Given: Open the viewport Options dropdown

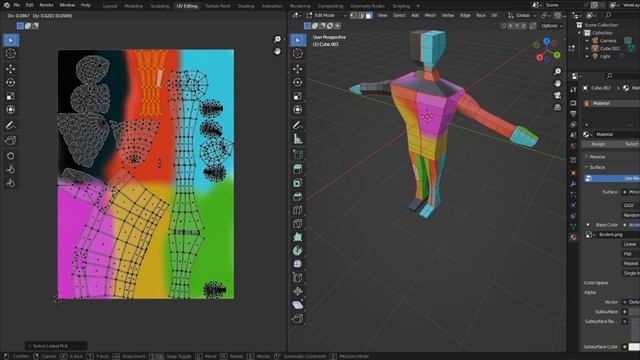Looking at the screenshot, I should (x=552, y=26).
